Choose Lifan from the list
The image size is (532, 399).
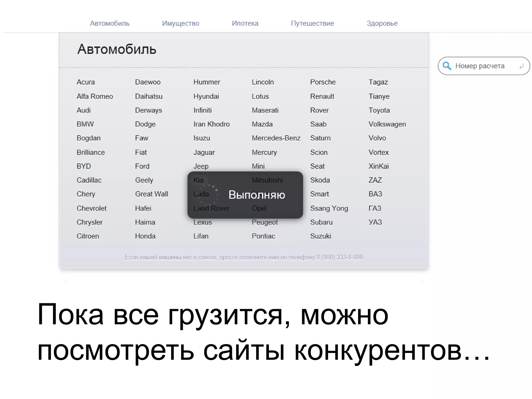coord(201,236)
